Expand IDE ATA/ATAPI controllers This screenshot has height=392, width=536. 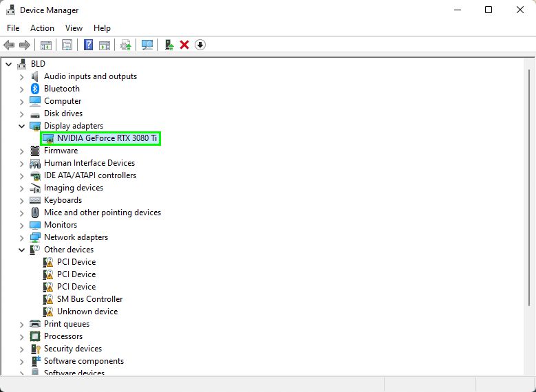coord(22,175)
